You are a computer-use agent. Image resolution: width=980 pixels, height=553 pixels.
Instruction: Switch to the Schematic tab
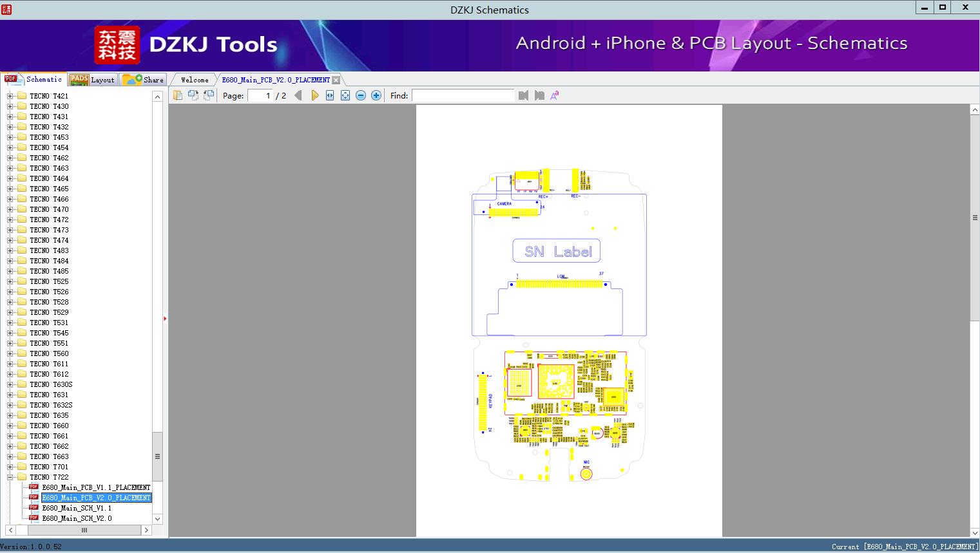point(34,79)
